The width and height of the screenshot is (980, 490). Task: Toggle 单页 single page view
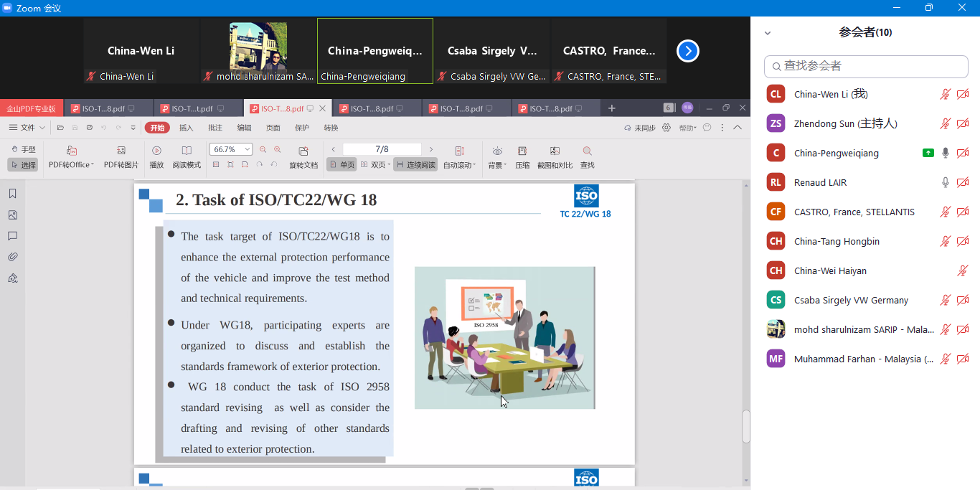(341, 165)
